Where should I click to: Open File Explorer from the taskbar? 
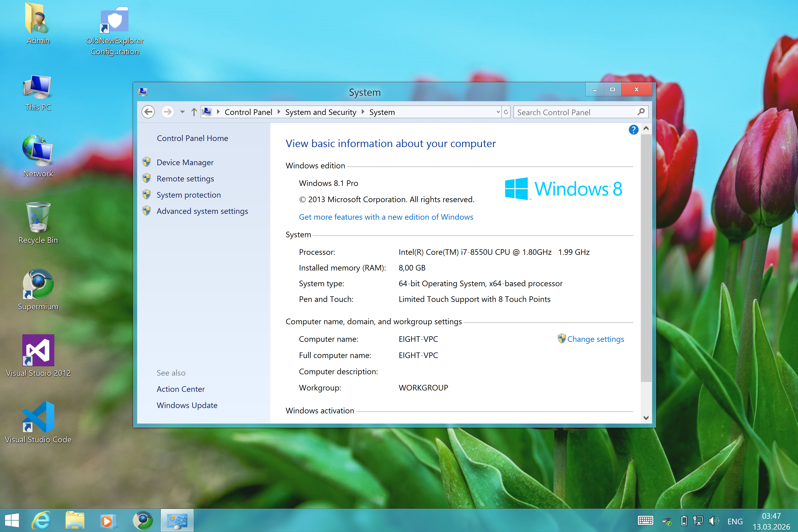pos(75,521)
